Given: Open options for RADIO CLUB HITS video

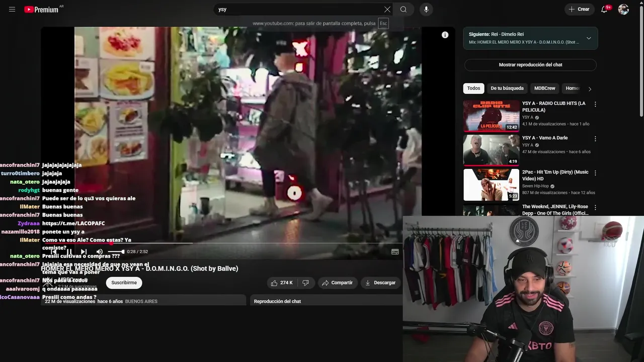Looking at the screenshot, I should coord(595,104).
